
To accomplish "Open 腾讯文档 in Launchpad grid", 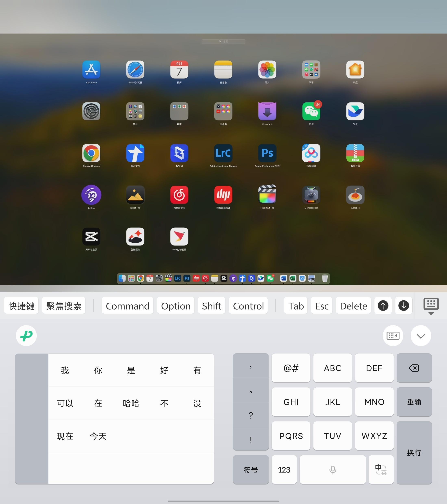I will (135, 153).
